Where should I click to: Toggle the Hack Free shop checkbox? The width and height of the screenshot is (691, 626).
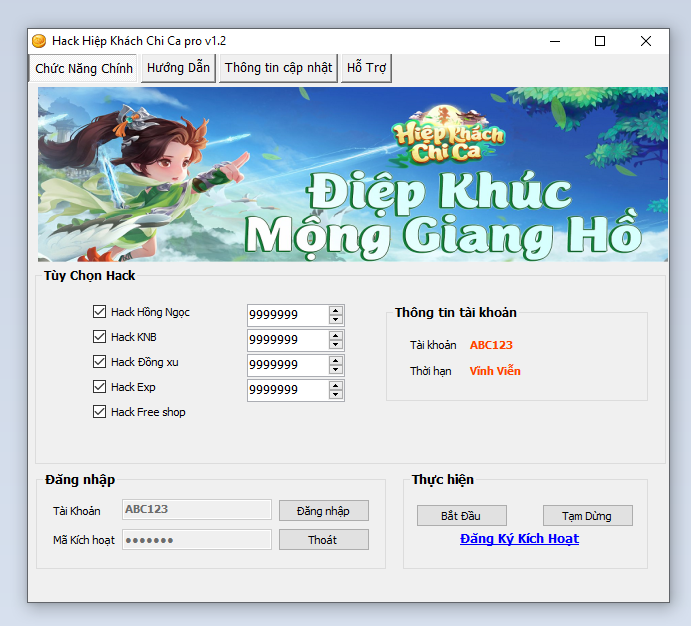pos(99,412)
